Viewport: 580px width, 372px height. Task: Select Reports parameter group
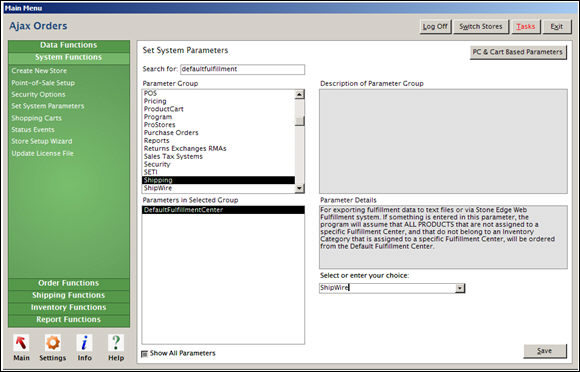click(x=218, y=141)
